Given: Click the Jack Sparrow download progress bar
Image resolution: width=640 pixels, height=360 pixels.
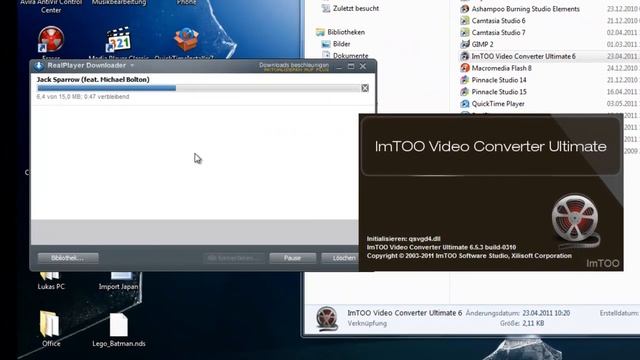Looking at the screenshot, I should click(x=198, y=88).
